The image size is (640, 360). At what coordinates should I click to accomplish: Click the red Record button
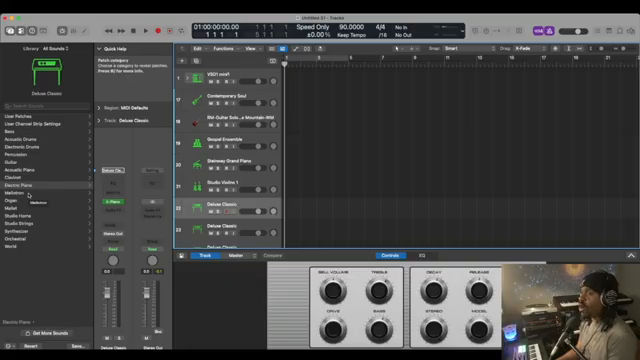click(158, 31)
